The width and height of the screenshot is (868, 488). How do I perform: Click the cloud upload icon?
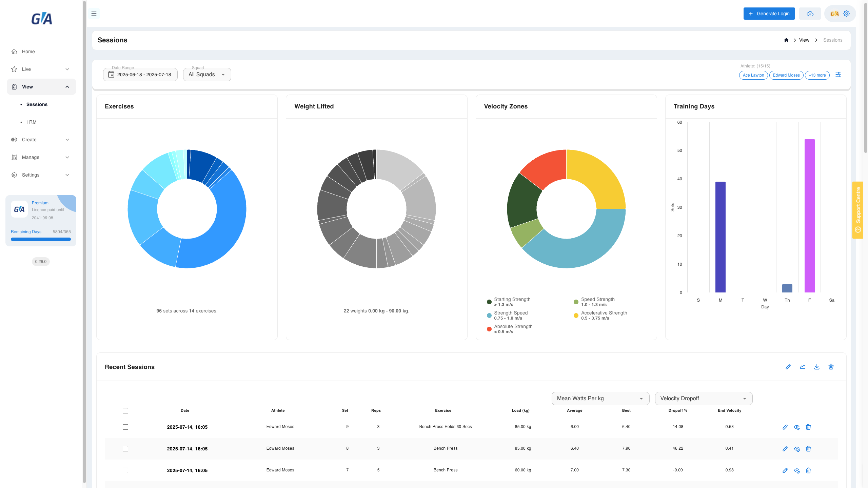click(x=810, y=14)
